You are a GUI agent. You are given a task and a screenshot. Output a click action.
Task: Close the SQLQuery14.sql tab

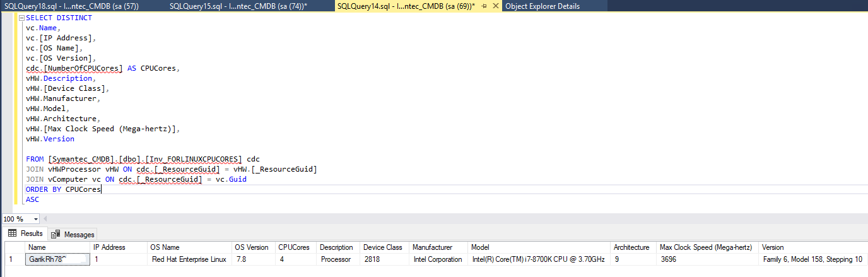click(x=495, y=6)
